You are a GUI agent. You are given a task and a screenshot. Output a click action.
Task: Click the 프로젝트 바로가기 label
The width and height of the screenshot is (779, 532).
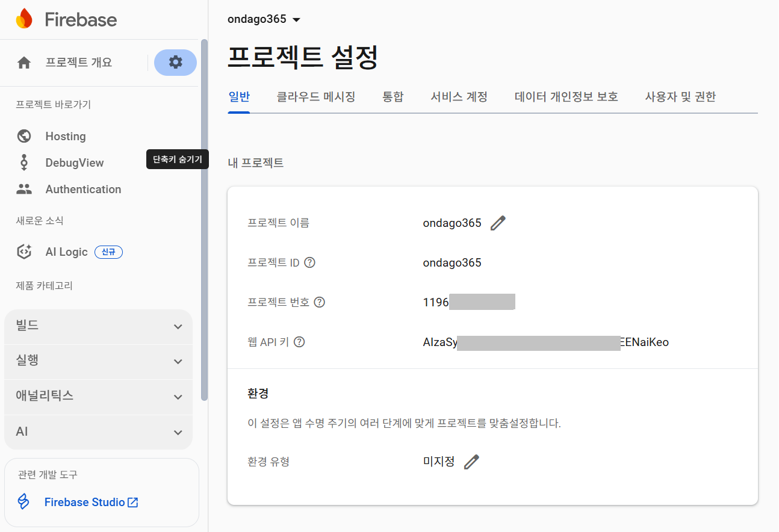tap(53, 105)
